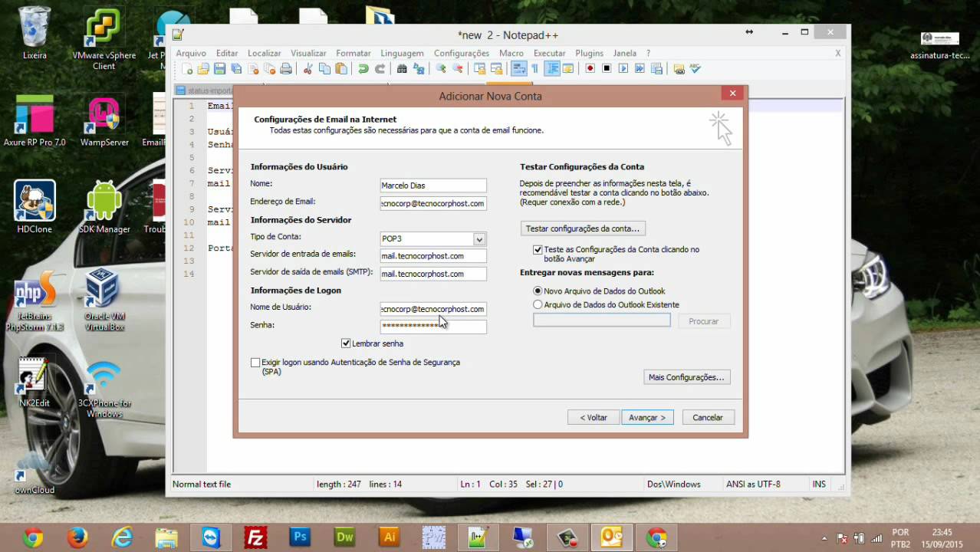
Task: Select Novo Arquivo de Dados do Outlook option
Action: (538, 291)
